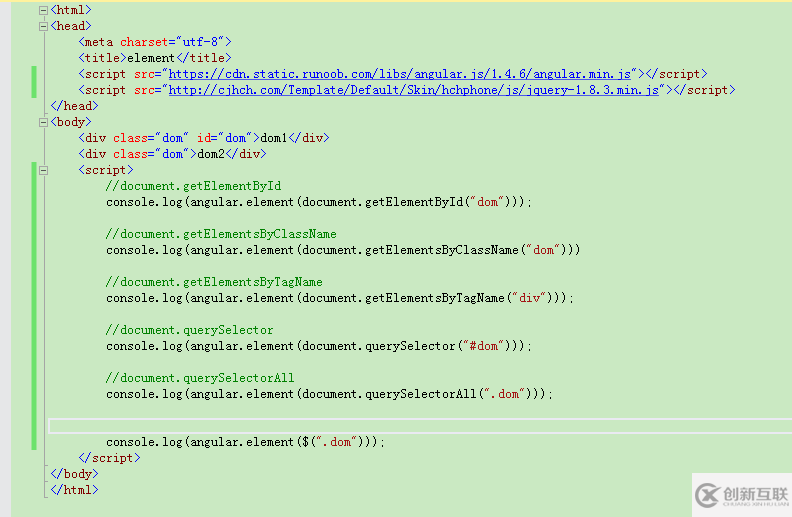The width and height of the screenshot is (792, 517).
Task: Collapse the head section fold marker
Action: pyautogui.click(x=43, y=26)
